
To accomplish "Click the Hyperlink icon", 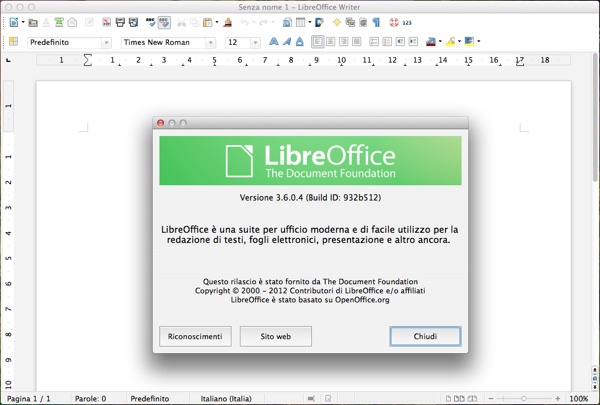I will (287, 23).
